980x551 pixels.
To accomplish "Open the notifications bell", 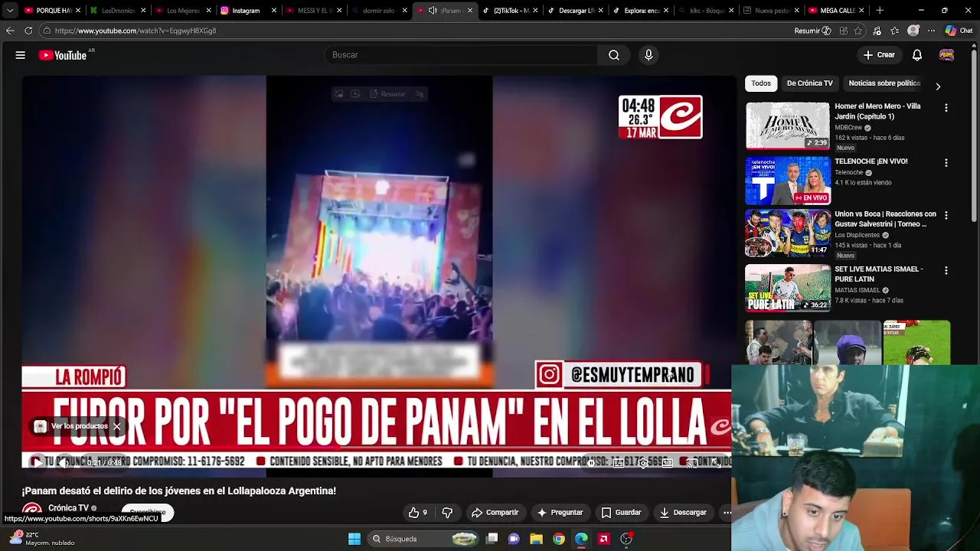I will tap(917, 55).
